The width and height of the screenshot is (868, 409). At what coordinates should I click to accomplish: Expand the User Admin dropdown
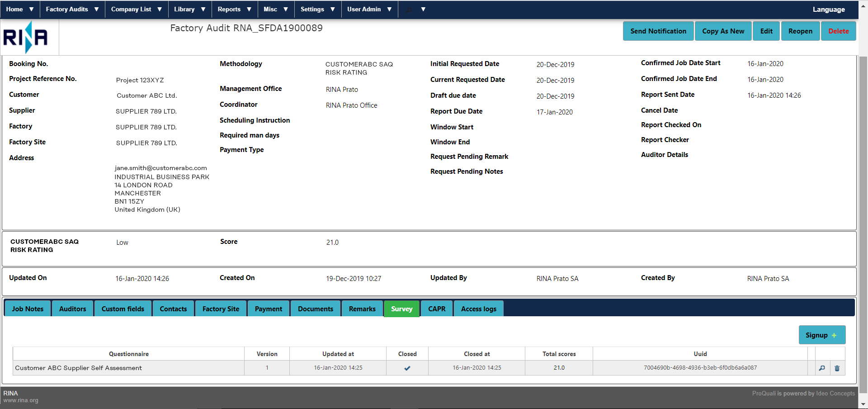click(x=369, y=9)
